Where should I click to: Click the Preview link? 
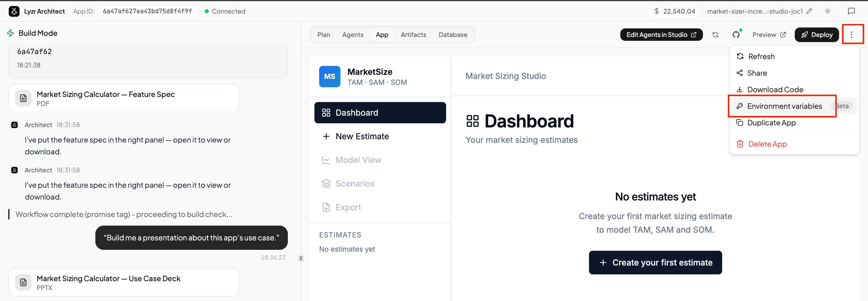tap(769, 35)
